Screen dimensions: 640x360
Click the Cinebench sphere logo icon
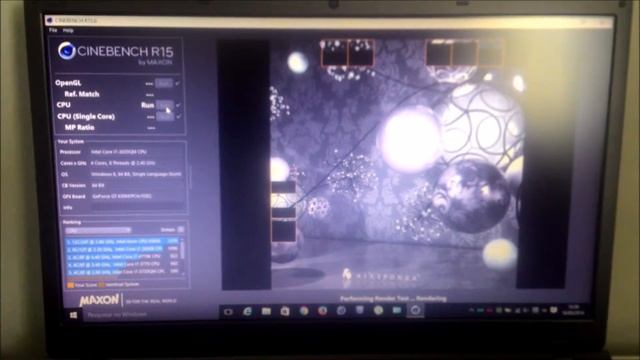(x=67, y=51)
